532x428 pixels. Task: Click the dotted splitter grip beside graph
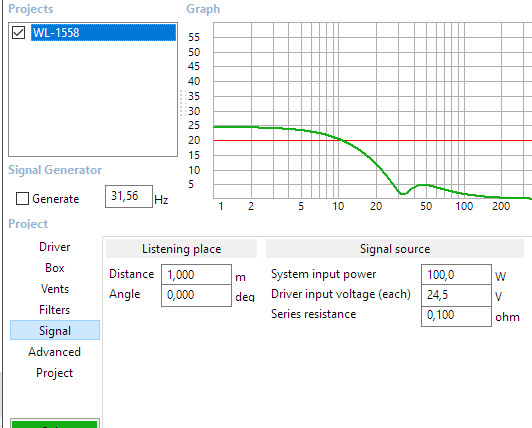coord(182,105)
